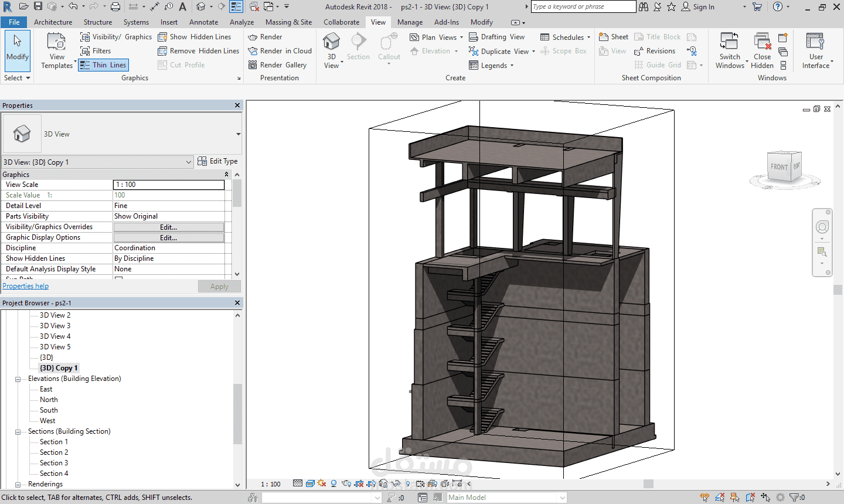The image size is (844, 504).
Task: Open the File menu
Action: 14,22
